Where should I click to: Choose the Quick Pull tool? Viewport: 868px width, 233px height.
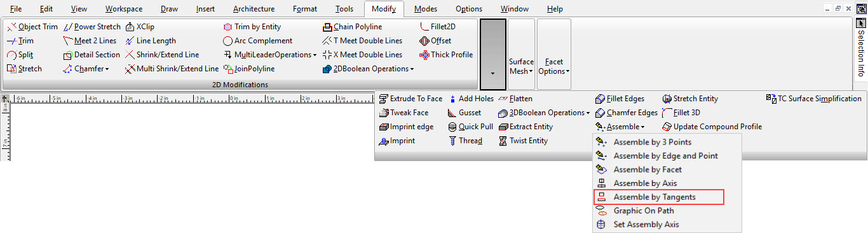click(x=471, y=127)
